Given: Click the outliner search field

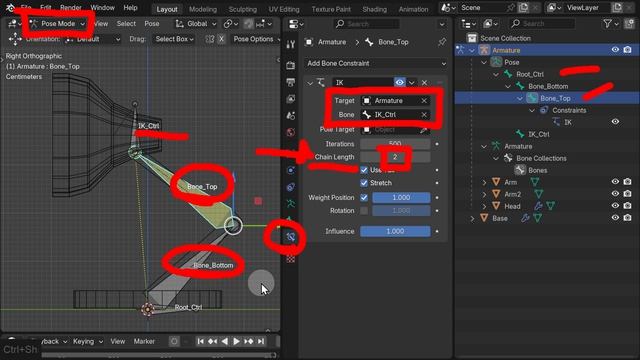Looking at the screenshot, I should click(543, 24).
